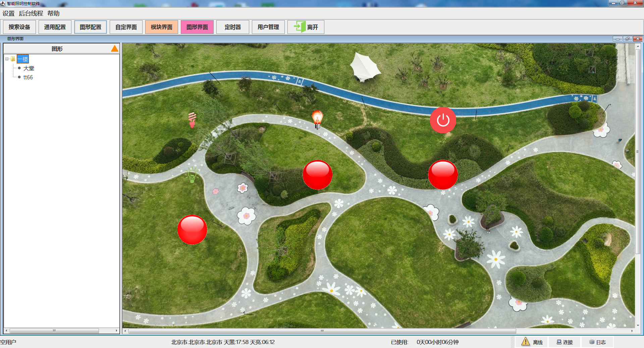The width and height of the screenshot is (644, 348).
Task: Click the green lightbulb icon on the path
Action: point(192,175)
